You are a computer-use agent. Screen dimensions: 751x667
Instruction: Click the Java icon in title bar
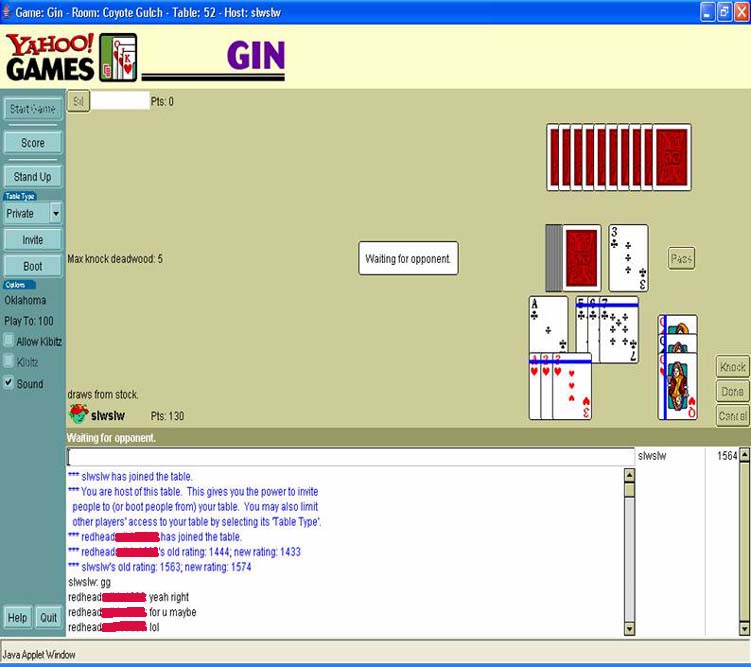pos(6,11)
